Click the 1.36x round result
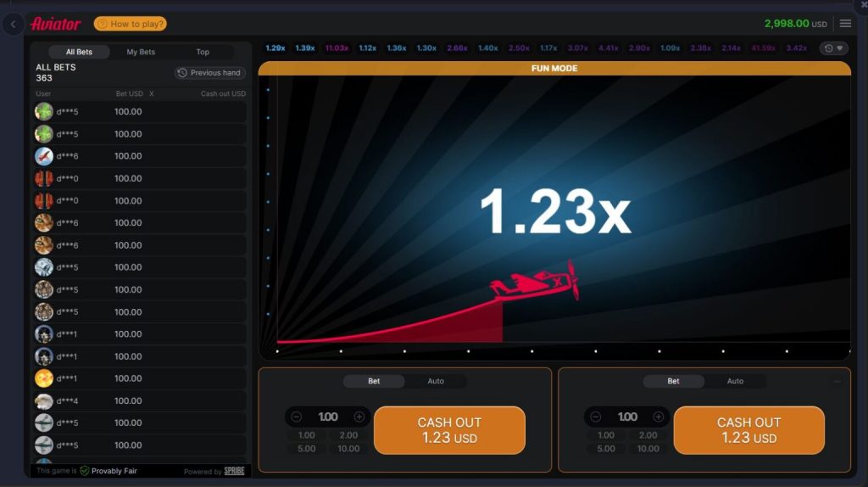 pyautogui.click(x=397, y=48)
